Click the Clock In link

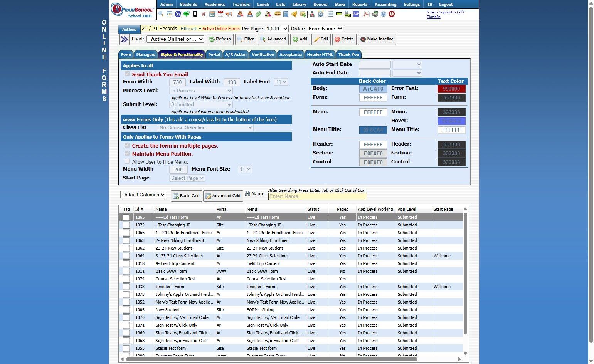click(x=433, y=17)
